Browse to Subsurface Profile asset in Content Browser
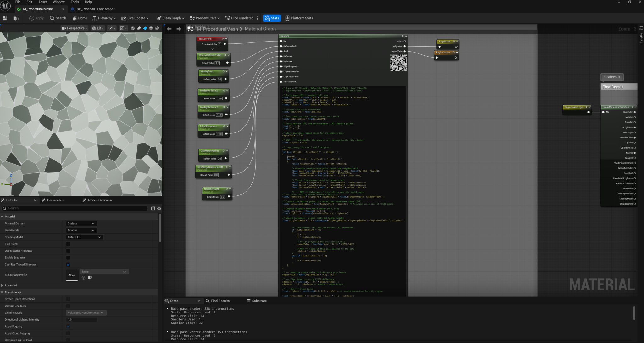This screenshot has height=343, width=644. (90, 278)
